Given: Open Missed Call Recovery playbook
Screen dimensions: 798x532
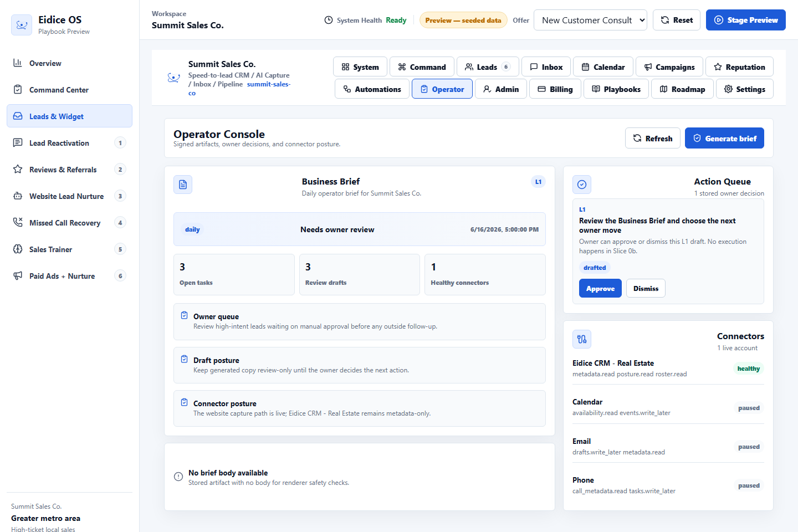Looking at the screenshot, I should (69, 222).
